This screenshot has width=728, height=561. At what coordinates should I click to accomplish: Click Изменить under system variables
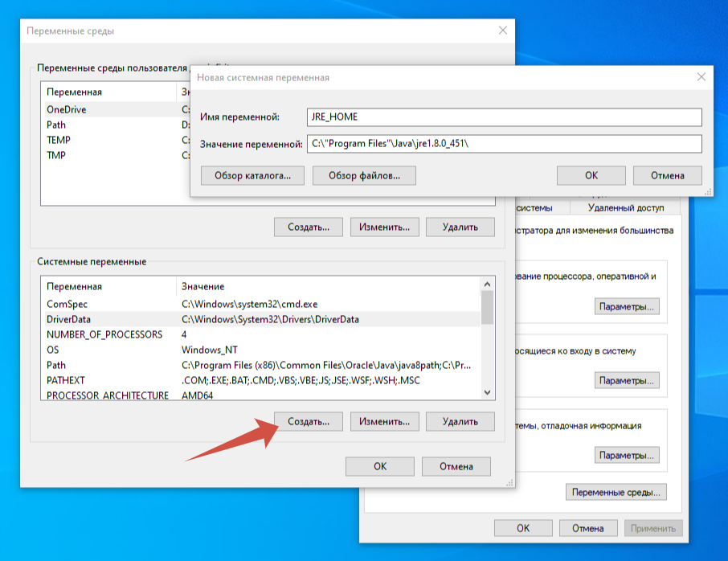[x=384, y=422]
